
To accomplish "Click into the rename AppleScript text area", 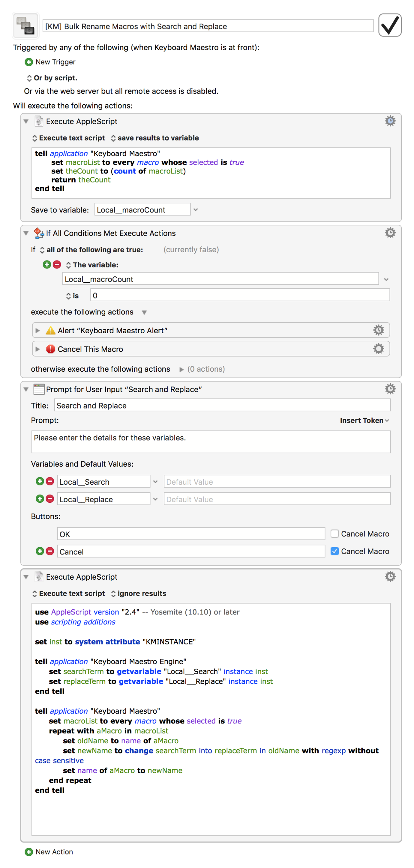I will click(x=211, y=719).
